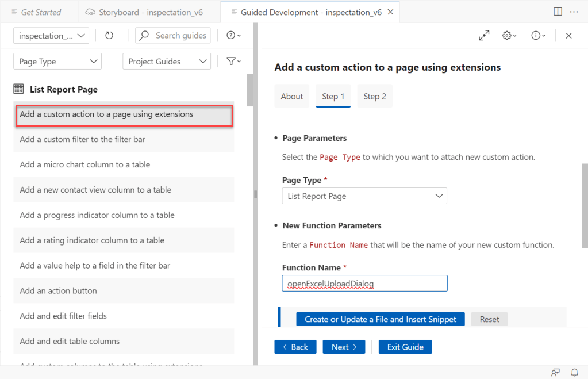
Task: Expand the project selector dropdown
Action: 51,36
